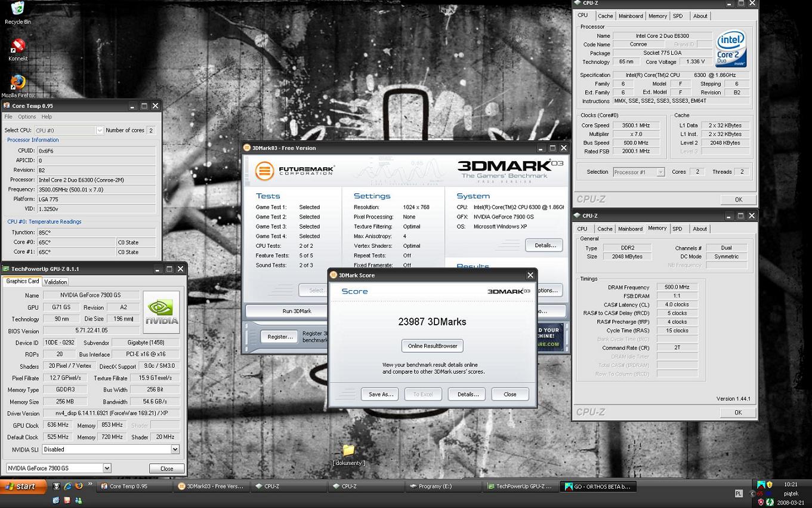Click Save As in 3DMark Score dialog
The width and height of the screenshot is (812, 508).
[379, 394]
